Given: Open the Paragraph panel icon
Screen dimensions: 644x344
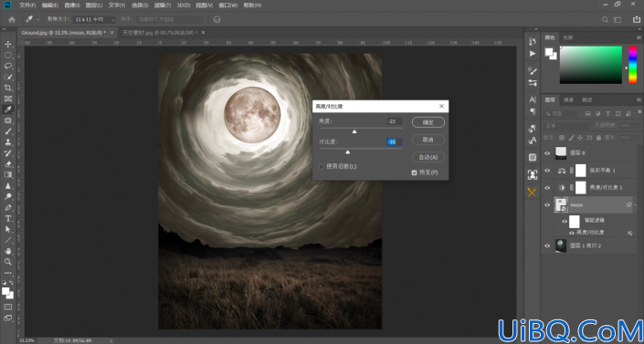Looking at the screenshot, I should [533, 111].
